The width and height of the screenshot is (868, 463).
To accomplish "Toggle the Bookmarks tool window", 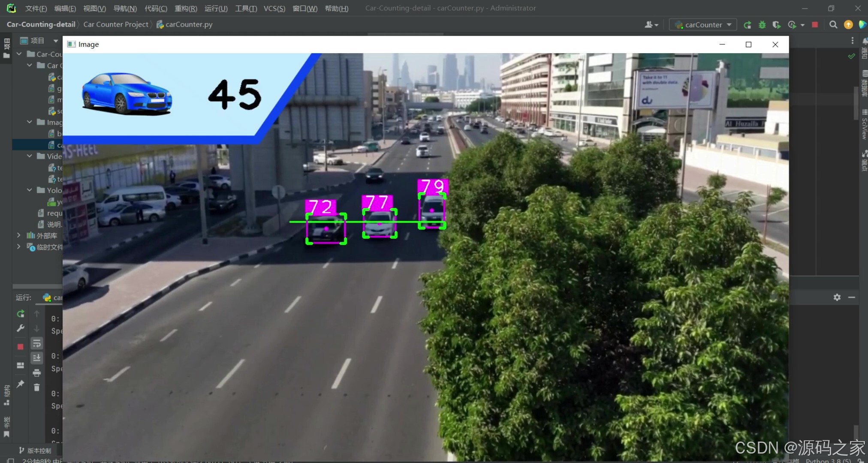I will click(6, 427).
